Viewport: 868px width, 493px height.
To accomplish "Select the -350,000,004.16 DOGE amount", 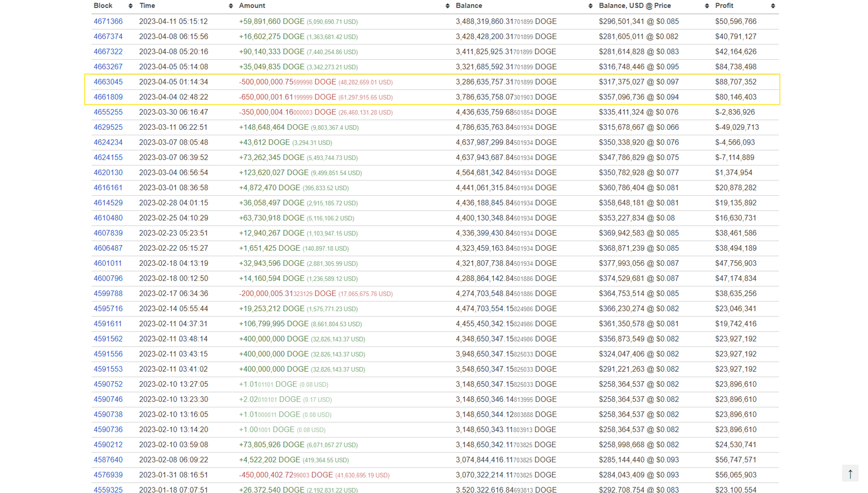I will point(287,112).
